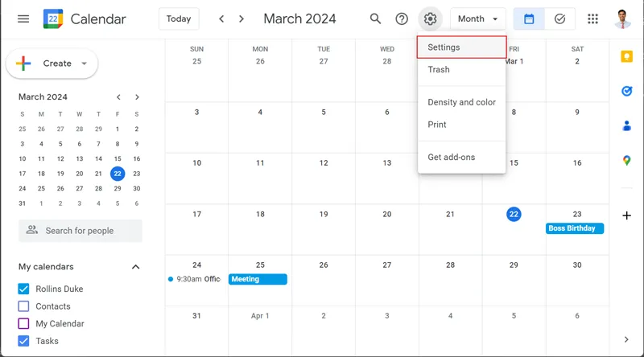Select Settings from the menu
The width and height of the screenshot is (644, 357).
(461, 47)
